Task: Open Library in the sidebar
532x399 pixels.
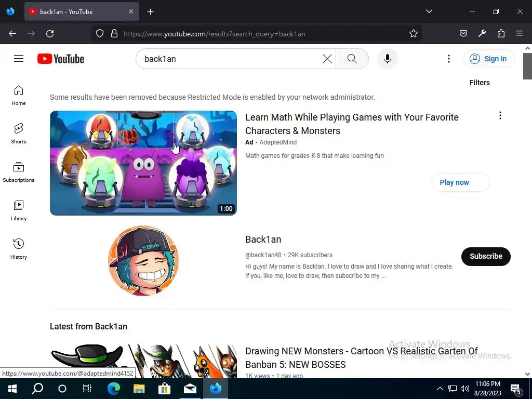Action: click(19, 211)
